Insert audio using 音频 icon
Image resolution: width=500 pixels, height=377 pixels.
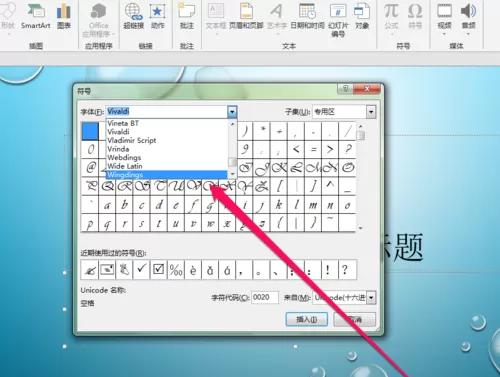click(x=468, y=18)
